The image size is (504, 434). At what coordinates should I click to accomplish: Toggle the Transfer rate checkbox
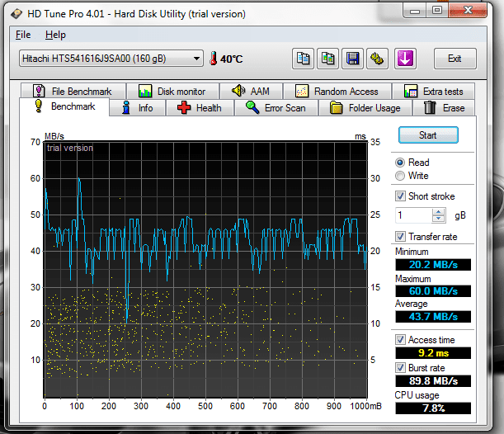coord(401,237)
